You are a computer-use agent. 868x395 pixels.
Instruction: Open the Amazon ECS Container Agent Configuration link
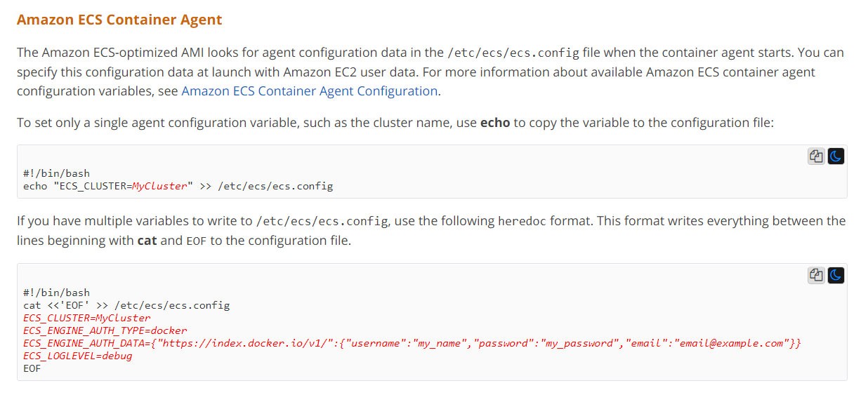coord(310,91)
